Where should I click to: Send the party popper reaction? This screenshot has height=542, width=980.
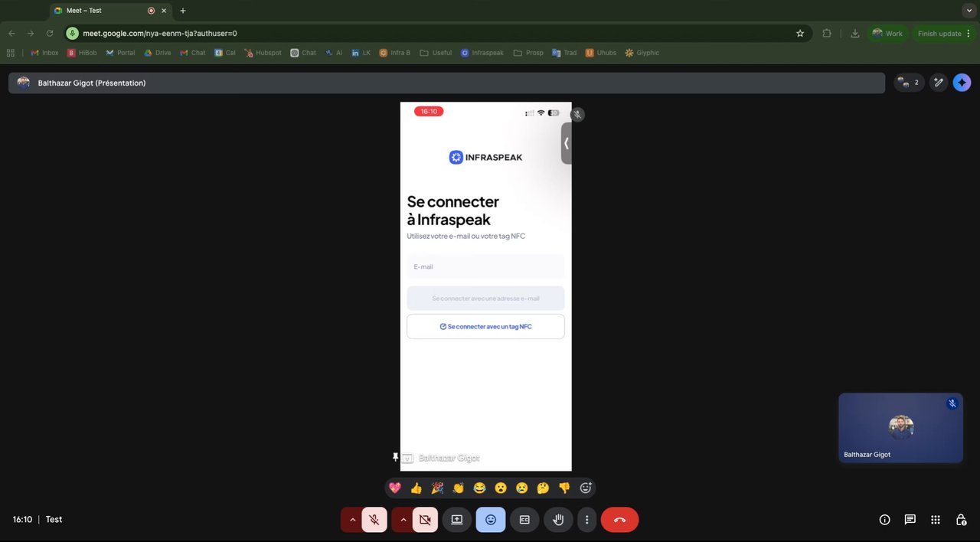coord(437,488)
